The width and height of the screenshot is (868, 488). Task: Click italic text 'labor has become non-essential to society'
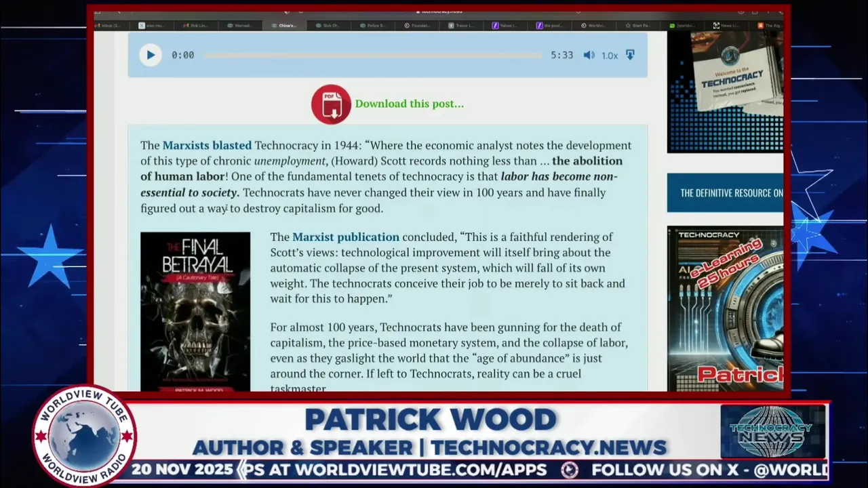(378, 184)
